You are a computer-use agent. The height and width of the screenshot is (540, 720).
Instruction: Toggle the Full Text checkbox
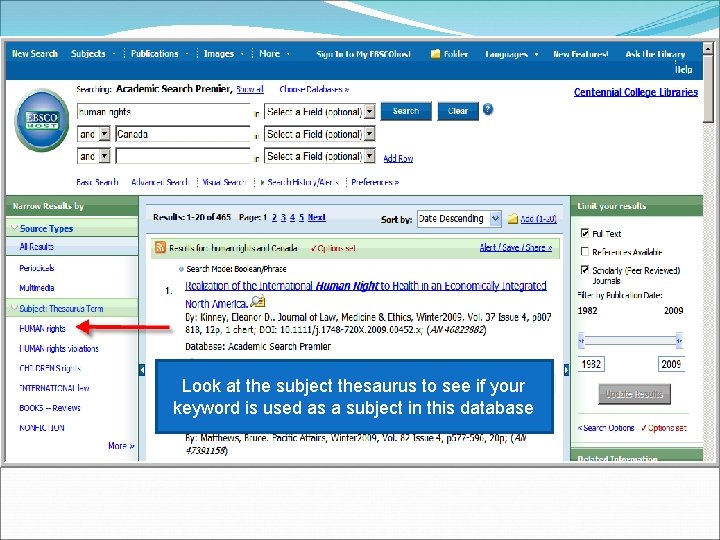585,233
